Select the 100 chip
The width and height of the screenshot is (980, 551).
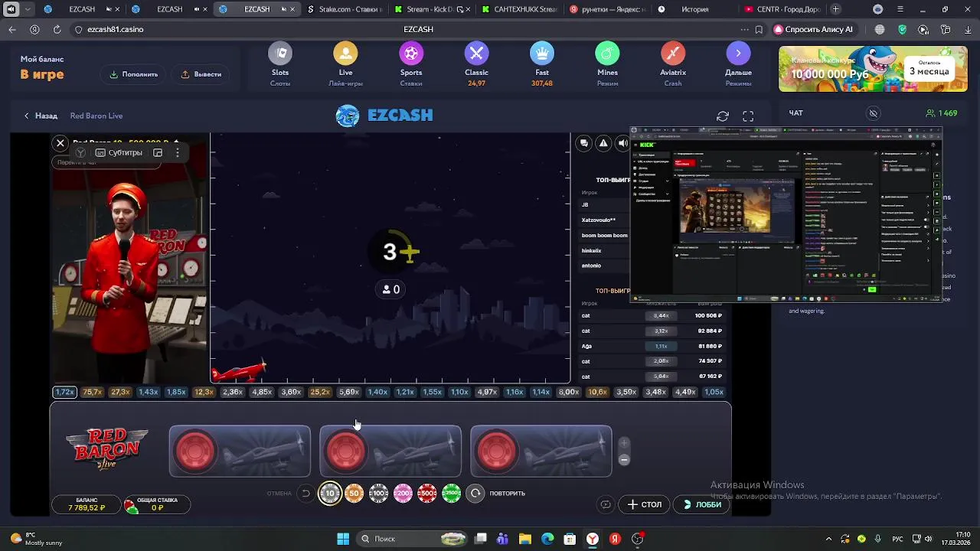(x=378, y=494)
